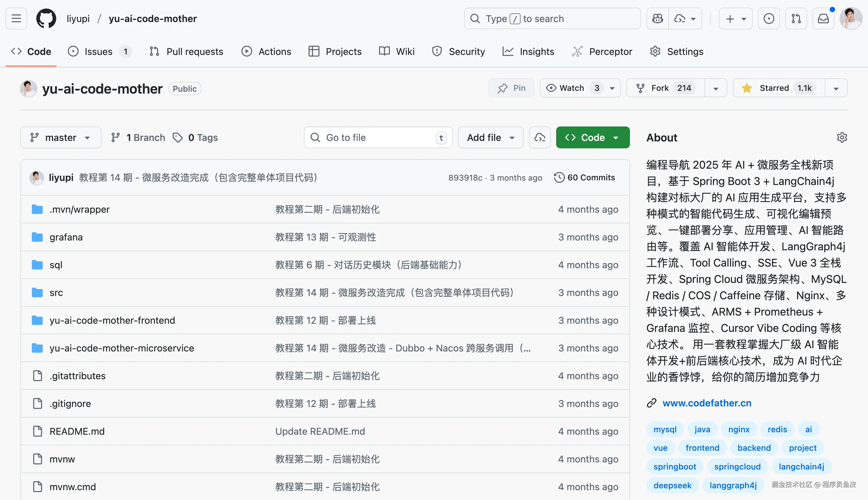Click the Go to file search field
The image size is (868, 500).
tap(378, 137)
